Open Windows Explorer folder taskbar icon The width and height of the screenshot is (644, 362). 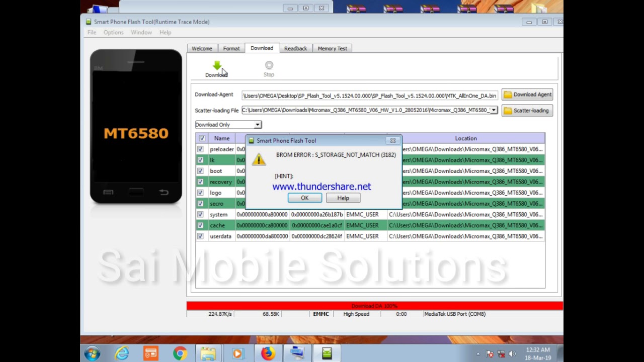pyautogui.click(x=208, y=353)
